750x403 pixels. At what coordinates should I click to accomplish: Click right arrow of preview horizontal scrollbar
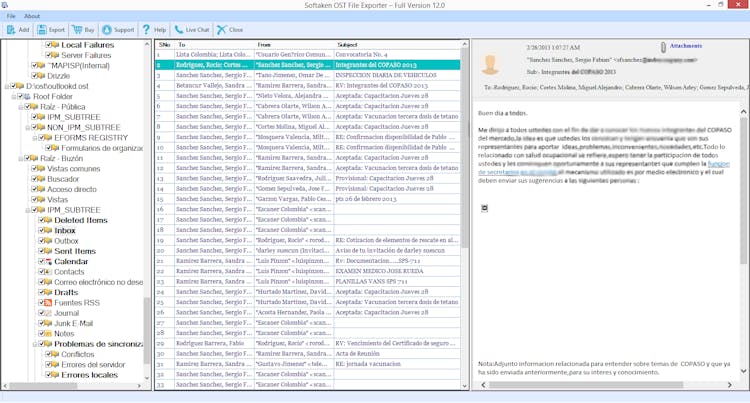(x=729, y=385)
